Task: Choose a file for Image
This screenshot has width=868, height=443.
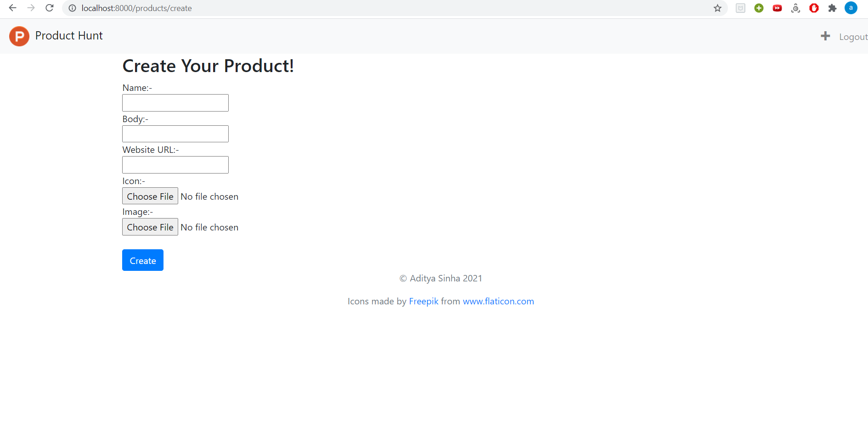Action: click(x=150, y=227)
